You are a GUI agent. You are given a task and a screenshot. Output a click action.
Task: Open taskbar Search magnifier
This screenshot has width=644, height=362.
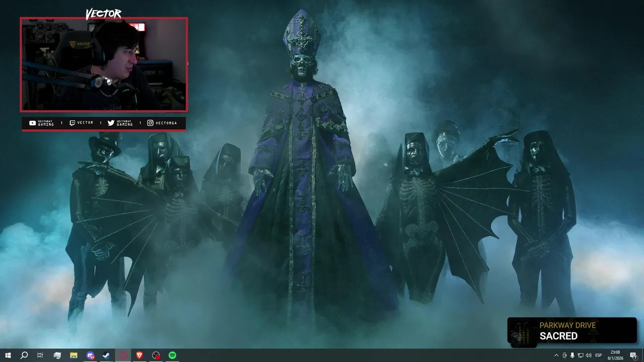click(24, 355)
